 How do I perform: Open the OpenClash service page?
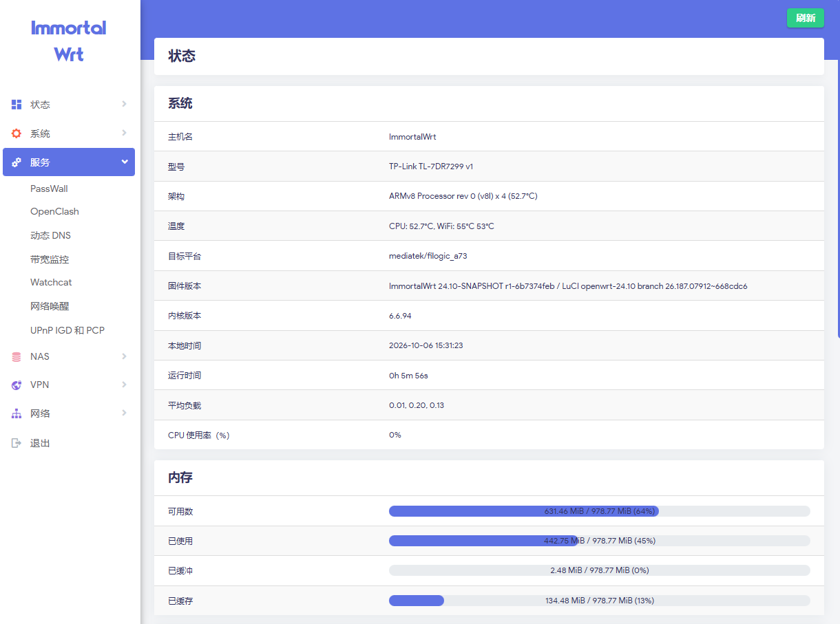pos(54,211)
